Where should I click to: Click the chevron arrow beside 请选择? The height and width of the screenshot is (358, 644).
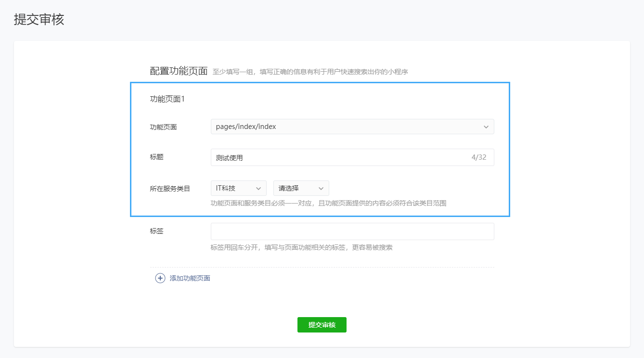pyautogui.click(x=321, y=189)
